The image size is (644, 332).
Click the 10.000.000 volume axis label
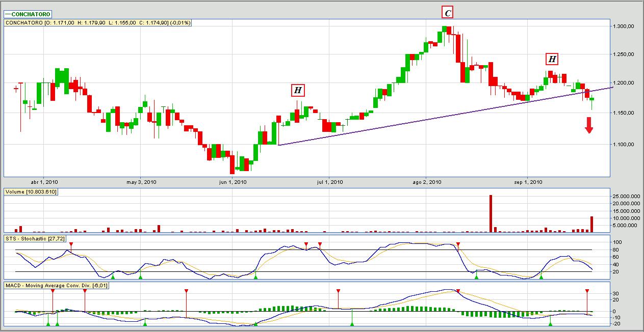point(625,218)
